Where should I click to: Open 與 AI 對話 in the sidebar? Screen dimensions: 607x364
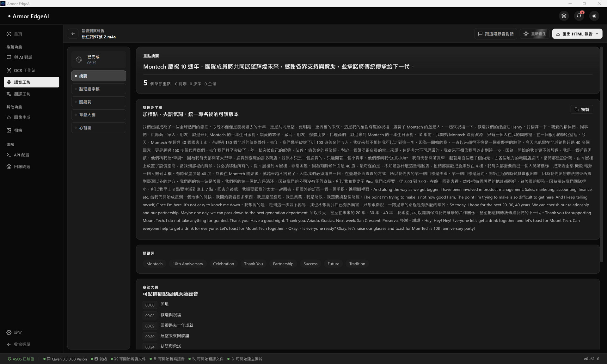(x=31, y=58)
